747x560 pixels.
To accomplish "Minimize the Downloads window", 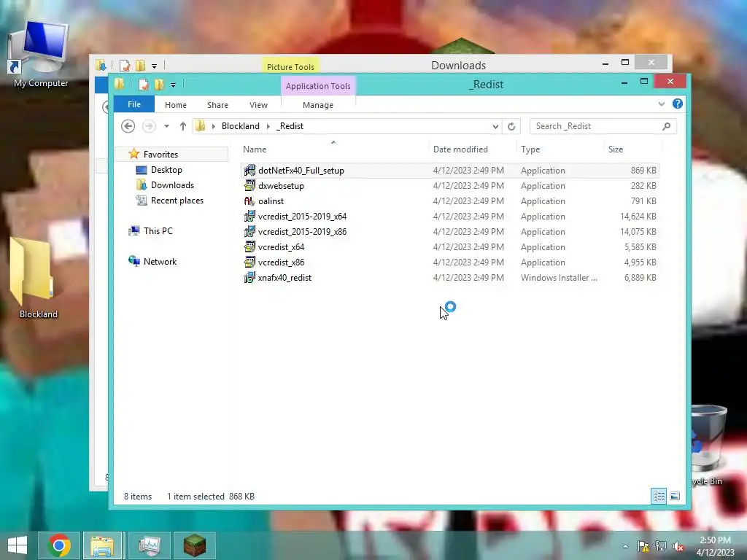I will 605,63.
